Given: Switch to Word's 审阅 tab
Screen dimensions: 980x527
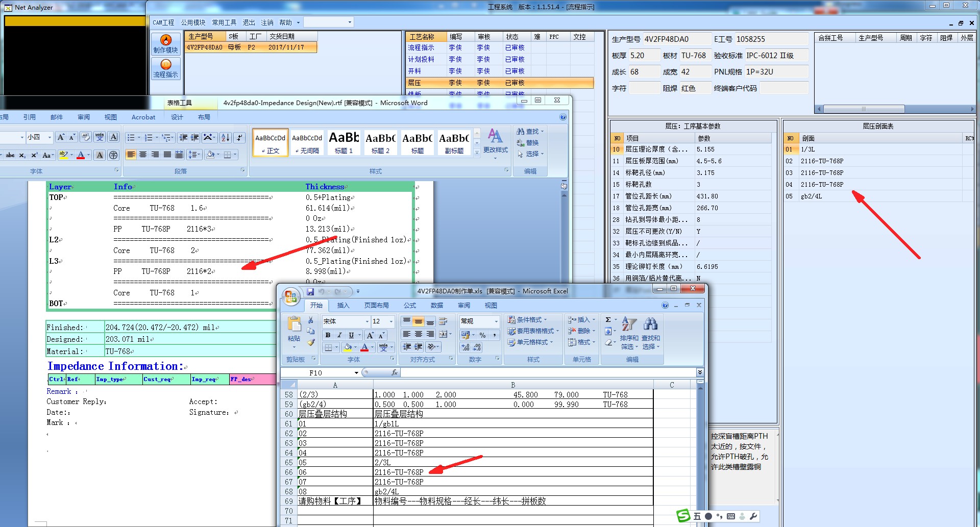Looking at the screenshot, I should (84, 117).
